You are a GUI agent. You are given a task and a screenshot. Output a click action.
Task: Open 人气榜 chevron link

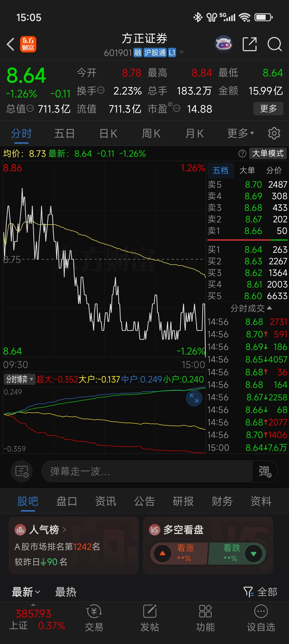click(64, 529)
